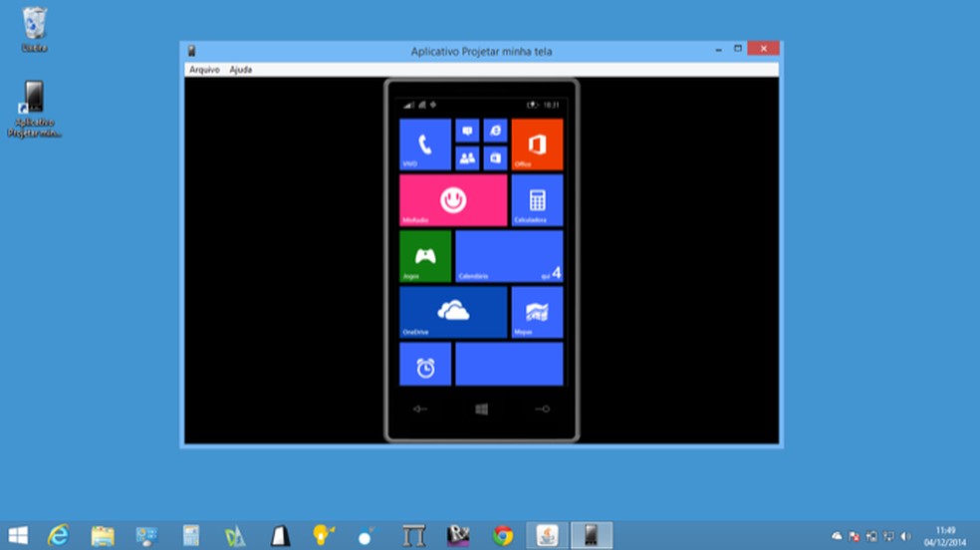Screen dimensions: 980x550
Task: Select the Project My Screen taskbar button
Action: coord(592,536)
